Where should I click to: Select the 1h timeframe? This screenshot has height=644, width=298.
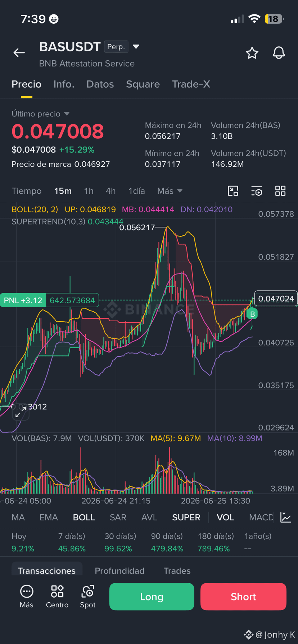click(x=89, y=191)
